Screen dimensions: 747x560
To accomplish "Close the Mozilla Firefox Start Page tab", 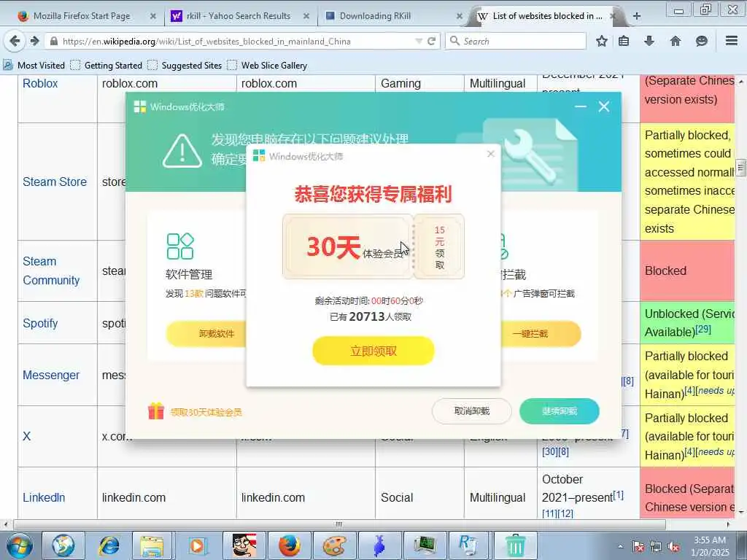I will click(153, 16).
